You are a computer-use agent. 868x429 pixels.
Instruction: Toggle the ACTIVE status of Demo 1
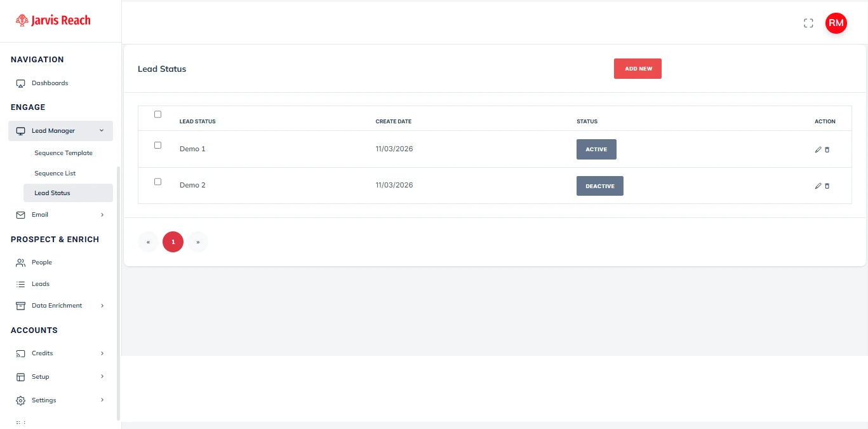pos(596,149)
